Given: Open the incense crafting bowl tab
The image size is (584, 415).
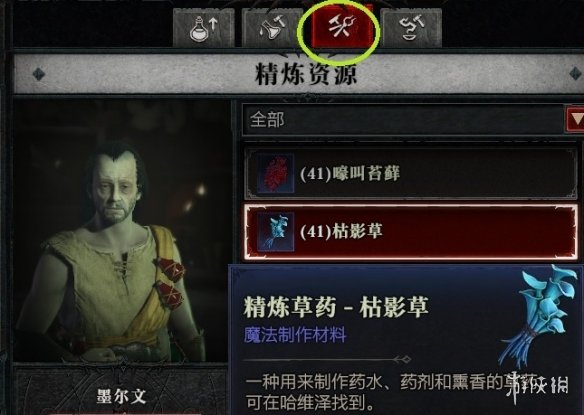Looking at the screenshot, I should point(411,28).
